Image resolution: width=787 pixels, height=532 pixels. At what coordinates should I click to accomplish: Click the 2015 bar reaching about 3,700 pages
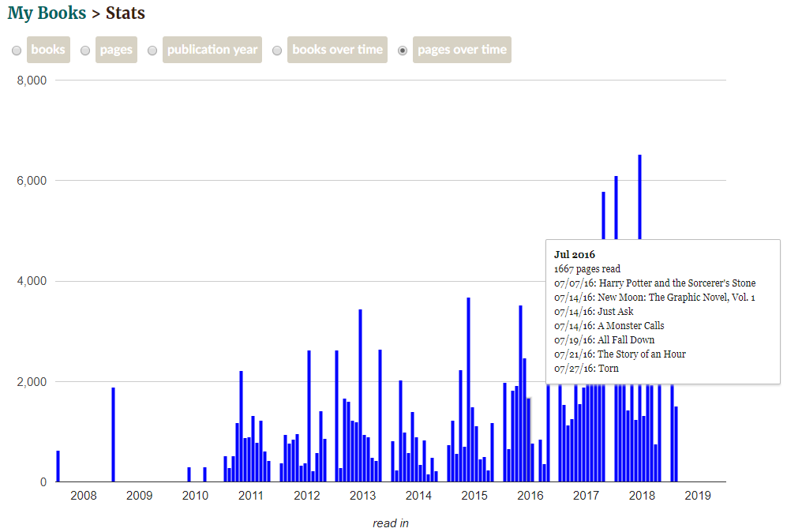tap(468, 389)
